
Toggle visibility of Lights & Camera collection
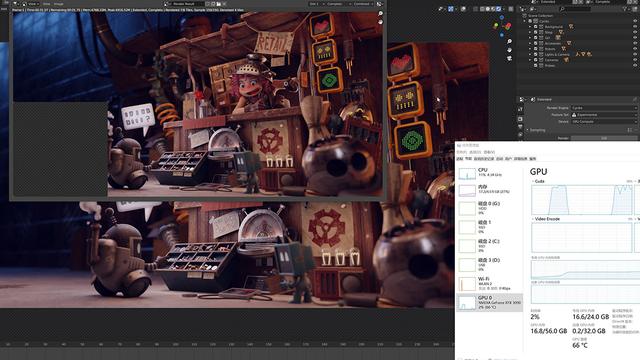635,54
